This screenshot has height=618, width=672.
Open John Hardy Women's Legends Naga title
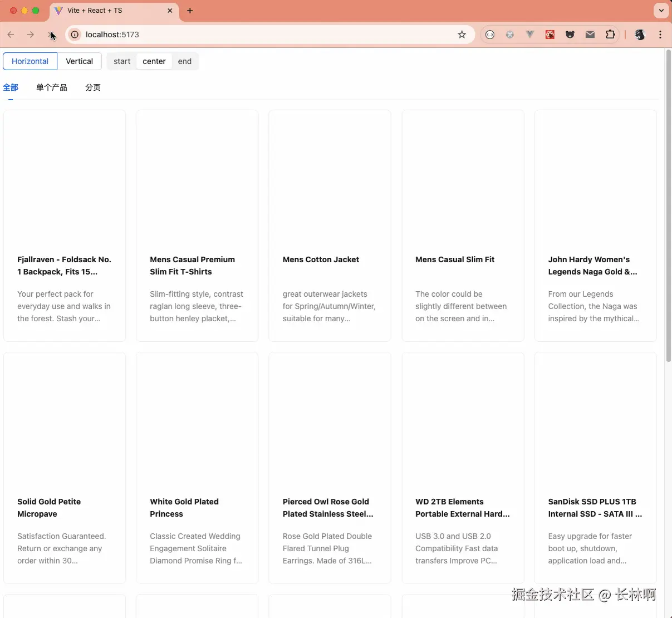click(x=593, y=266)
